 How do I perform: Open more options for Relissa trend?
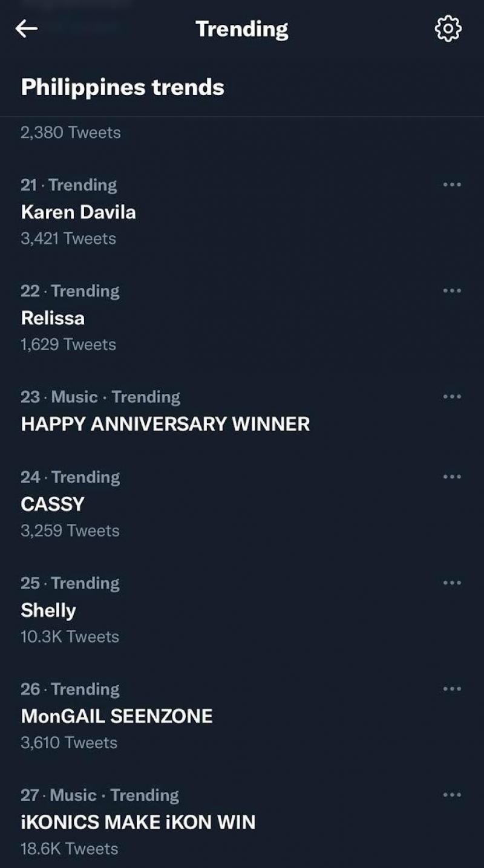452,291
